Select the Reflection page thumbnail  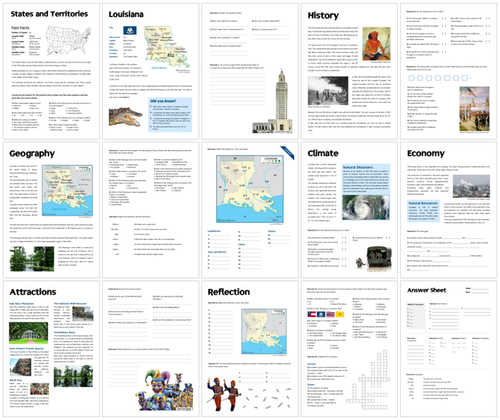tap(250, 349)
